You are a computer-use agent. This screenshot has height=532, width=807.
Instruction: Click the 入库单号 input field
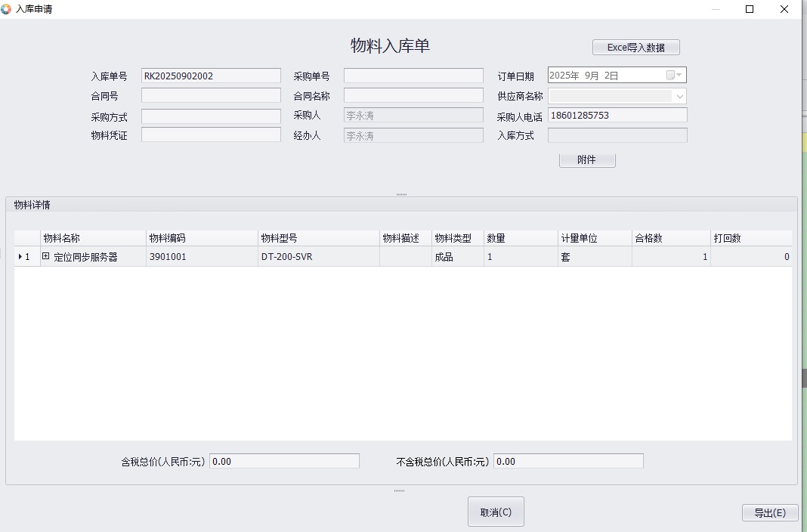coord(211,76)
